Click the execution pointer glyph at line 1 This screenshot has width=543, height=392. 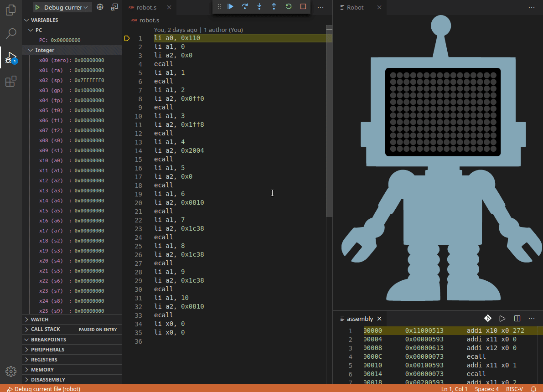[127, 38]
